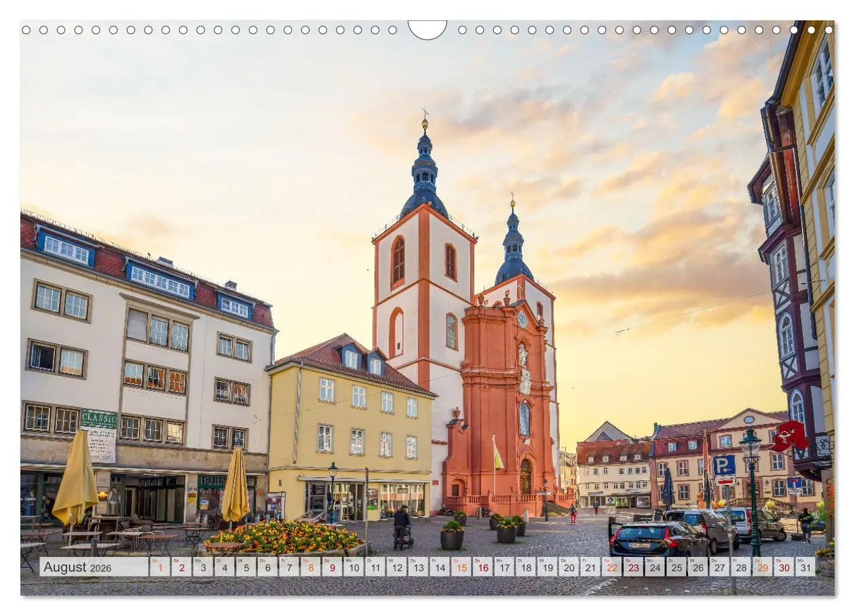The width and height of the screenshot is (855, 616).
Task: Choose day 20 in the calendar row
Action: point(569,567)
